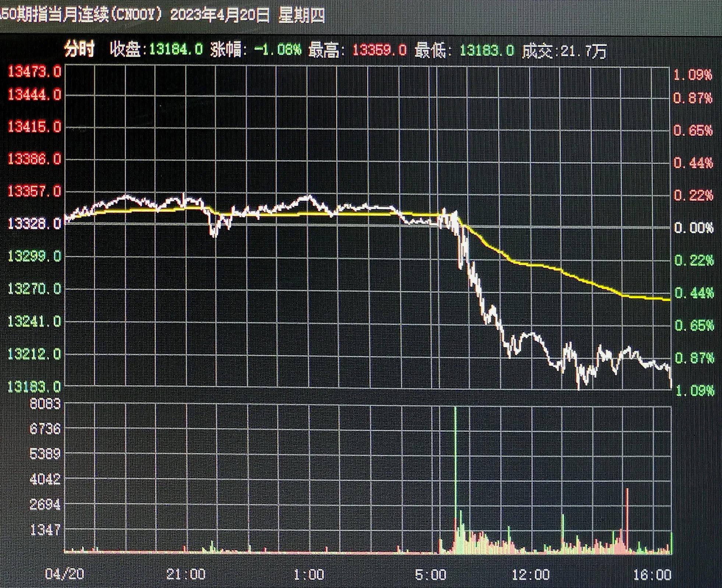Click the 13328.0 baseline price label

(34, 223)
